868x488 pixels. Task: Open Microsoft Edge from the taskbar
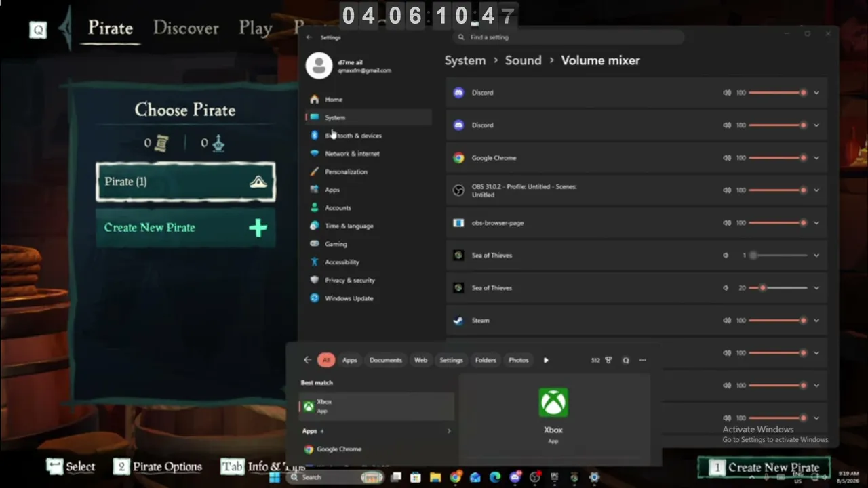point(495,477)
